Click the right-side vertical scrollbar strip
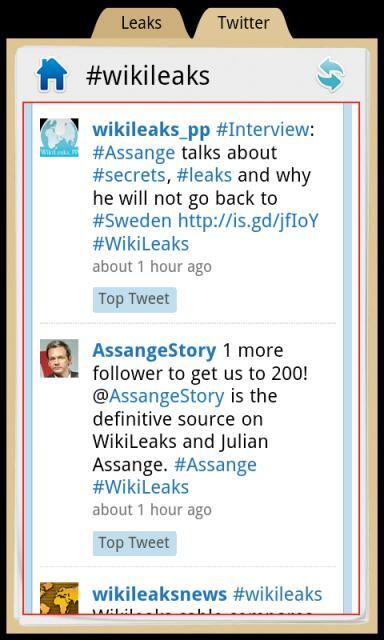384x640 pixels. pyautogui.click(x=348, y=358)
